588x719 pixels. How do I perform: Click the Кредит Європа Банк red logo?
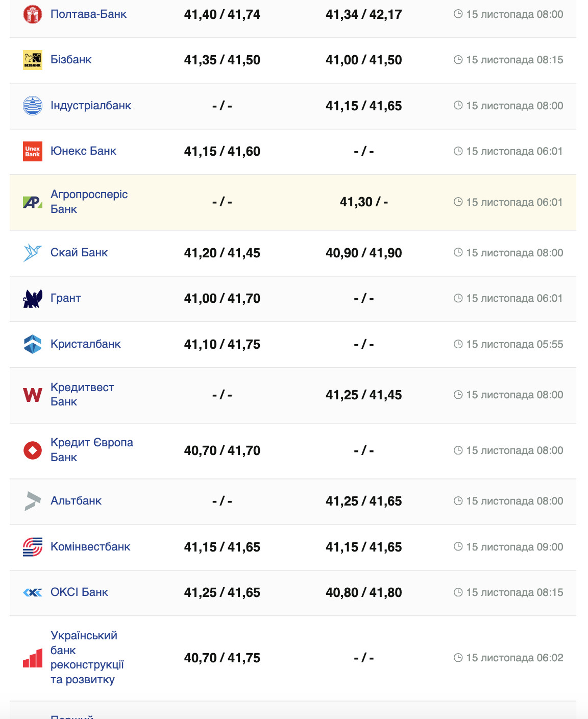coord(33,450)
